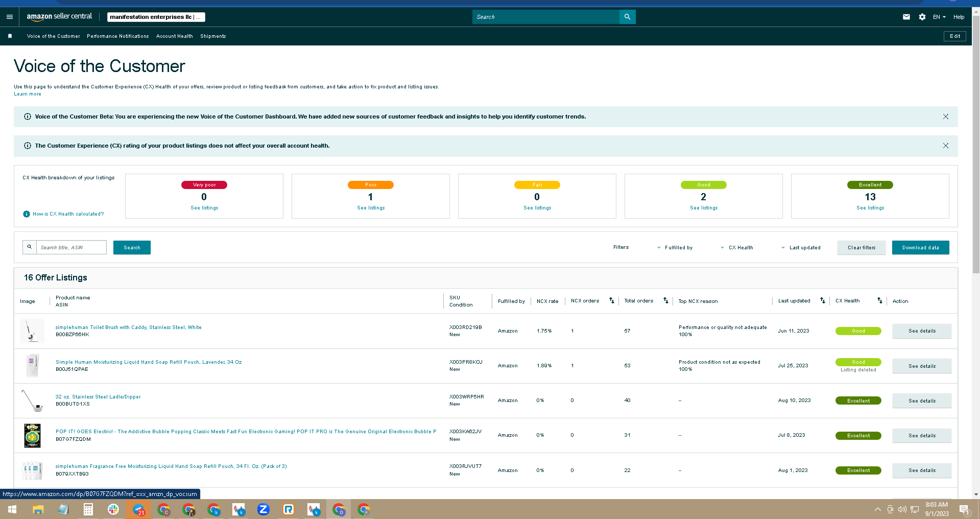
Task: See listings under Excellent
Action: pos(870,208)
